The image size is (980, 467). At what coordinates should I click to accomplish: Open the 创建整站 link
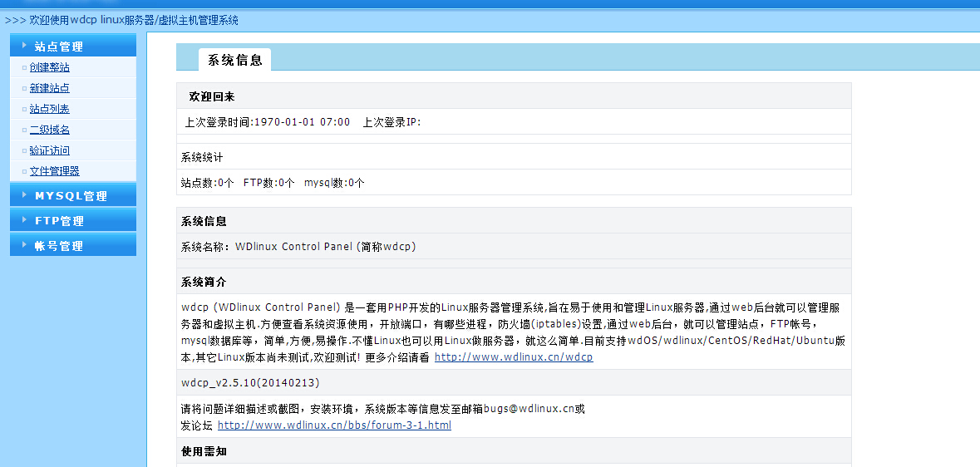point(49,67)
